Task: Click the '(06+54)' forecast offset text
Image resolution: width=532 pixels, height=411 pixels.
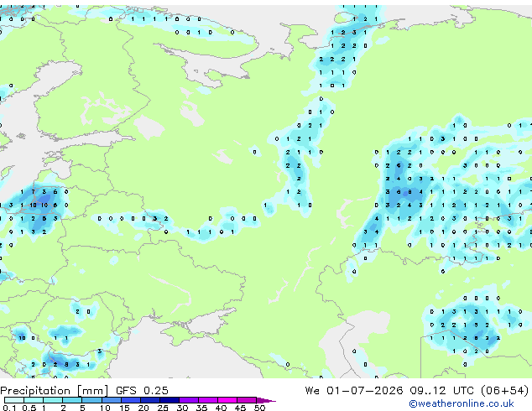Action: point(505,391)
